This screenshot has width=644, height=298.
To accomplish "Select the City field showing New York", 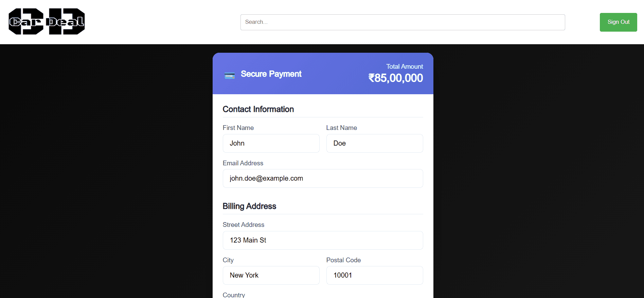I will (x=271, y=275).
